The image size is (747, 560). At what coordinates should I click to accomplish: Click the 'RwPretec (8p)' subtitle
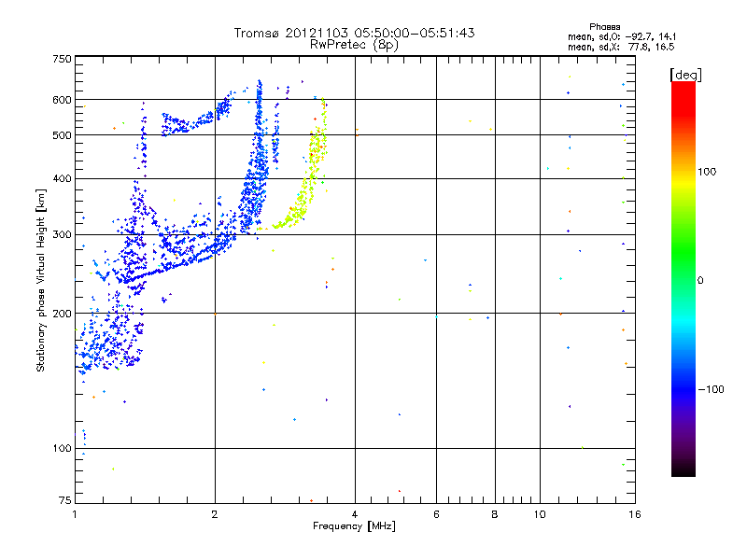pos(354,45)
